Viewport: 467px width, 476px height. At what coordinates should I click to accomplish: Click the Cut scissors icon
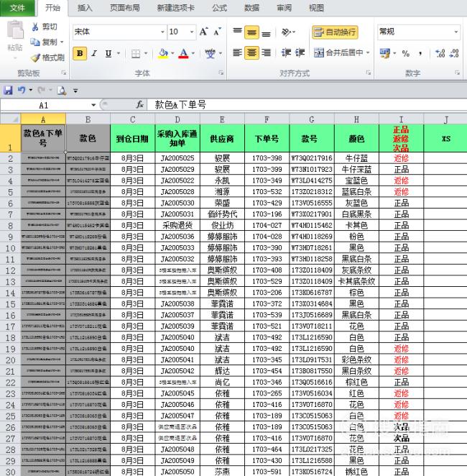(x=35, y=27)
